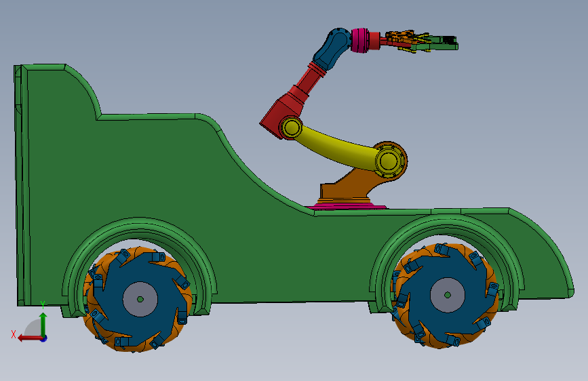Select the rear wheel arch fender
588x381 pixels.
click(140, 266)
